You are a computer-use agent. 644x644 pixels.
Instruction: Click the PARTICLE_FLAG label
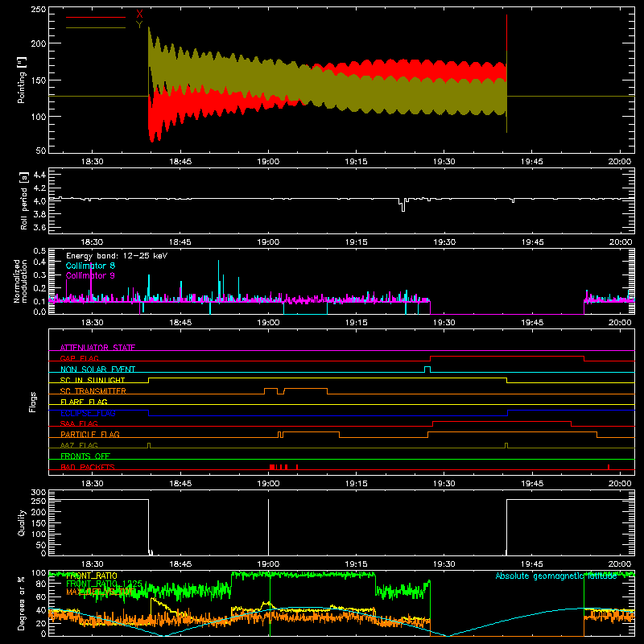click(x=90, y=434)
